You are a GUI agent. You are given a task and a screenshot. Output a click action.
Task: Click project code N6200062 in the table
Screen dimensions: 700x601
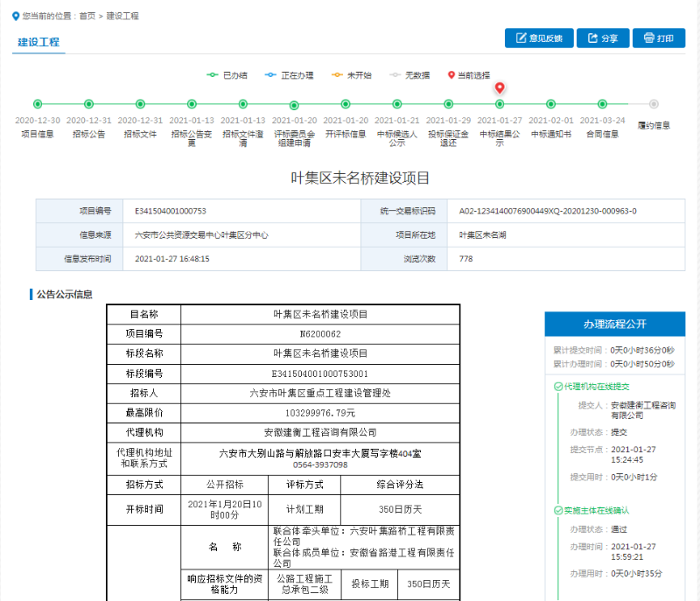click(320, 333)
